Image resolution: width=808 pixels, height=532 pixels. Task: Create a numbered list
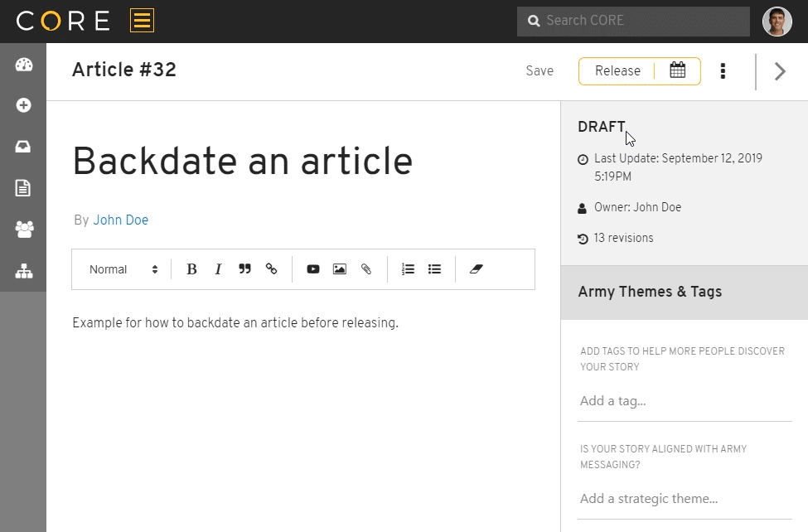click(408, 269)
